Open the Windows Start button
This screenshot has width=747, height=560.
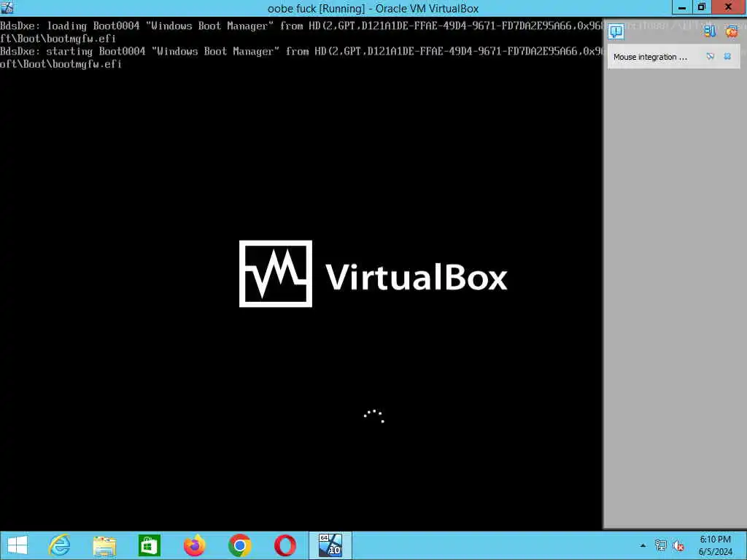pos(18,545)
